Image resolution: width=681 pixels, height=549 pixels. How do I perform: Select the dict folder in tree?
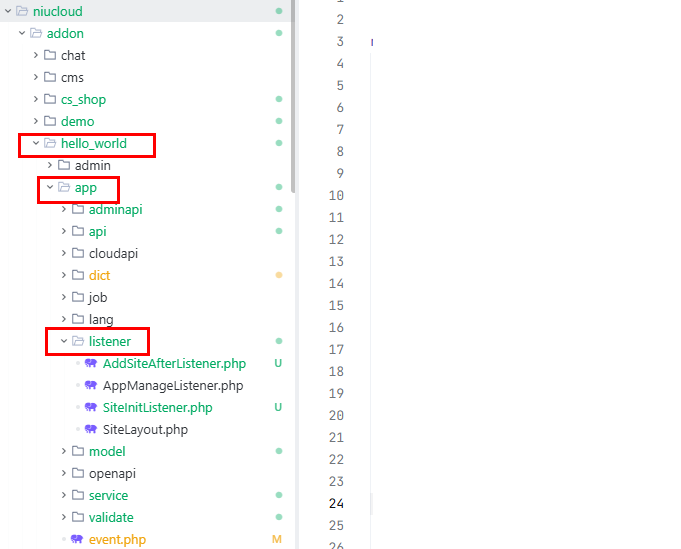tap(99, 275)
